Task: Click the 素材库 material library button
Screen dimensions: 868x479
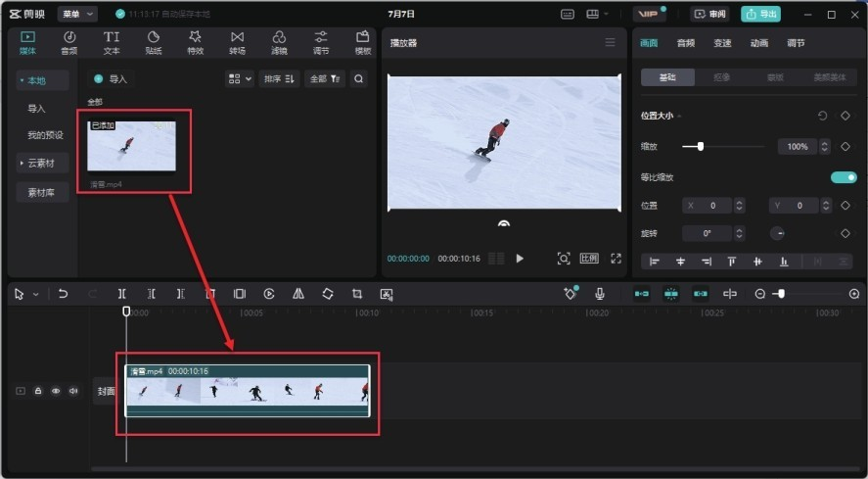Action: 43,192
